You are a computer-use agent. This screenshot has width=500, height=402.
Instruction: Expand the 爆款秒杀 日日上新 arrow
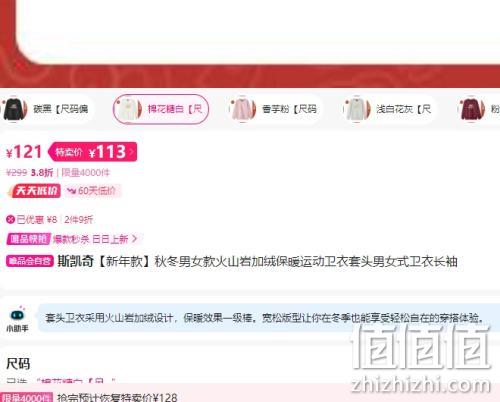pyautogui.click(x=134, y=239)
